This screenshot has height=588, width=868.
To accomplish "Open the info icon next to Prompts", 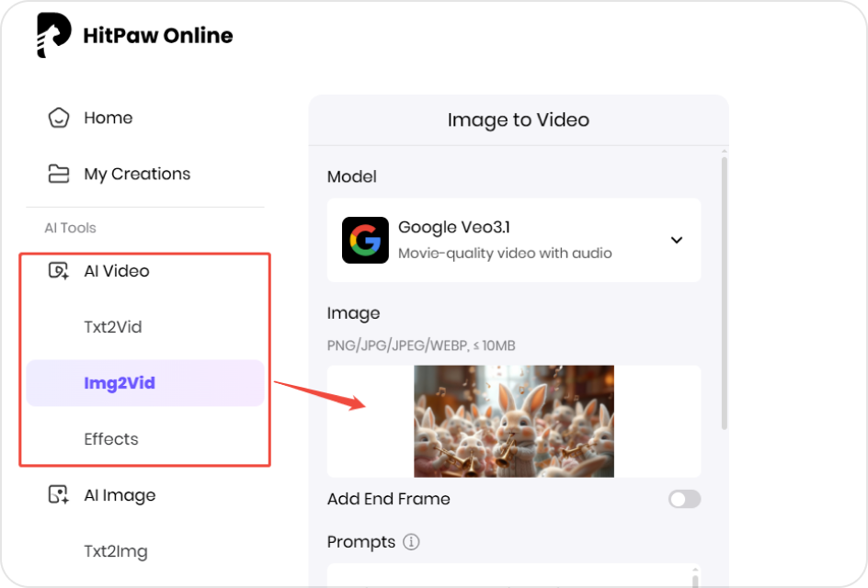I will coord(411,542).
